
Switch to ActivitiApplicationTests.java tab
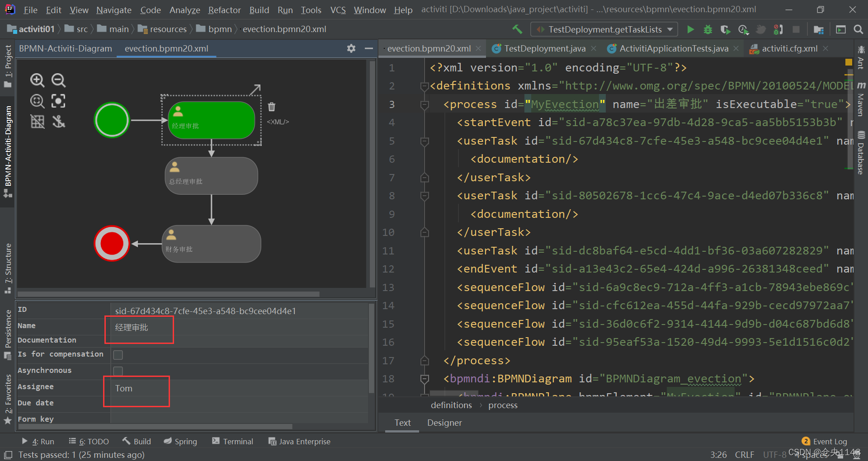pos(673,48)
